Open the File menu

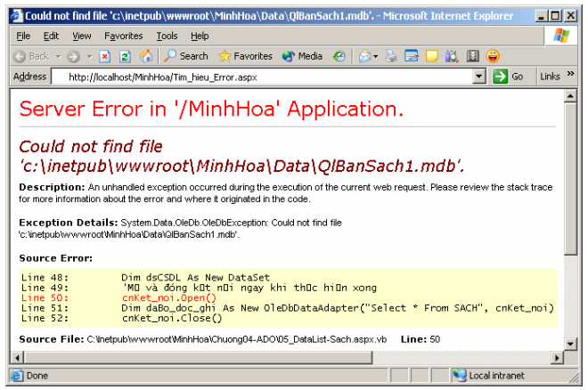(23, 36)
